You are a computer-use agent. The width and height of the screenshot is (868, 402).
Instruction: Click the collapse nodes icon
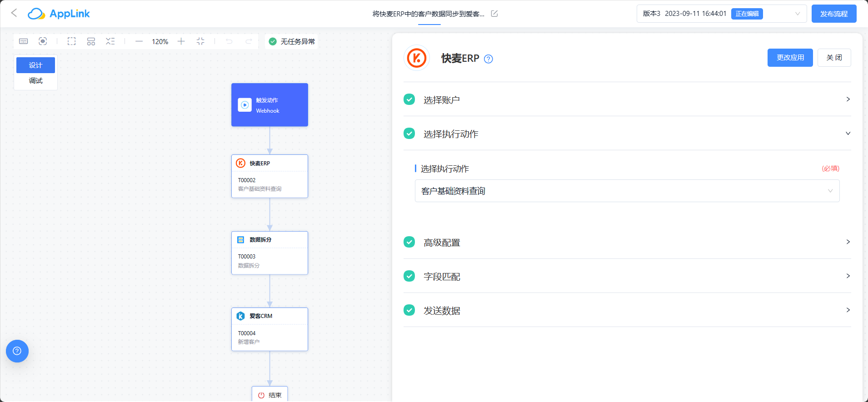pos(110,41)
